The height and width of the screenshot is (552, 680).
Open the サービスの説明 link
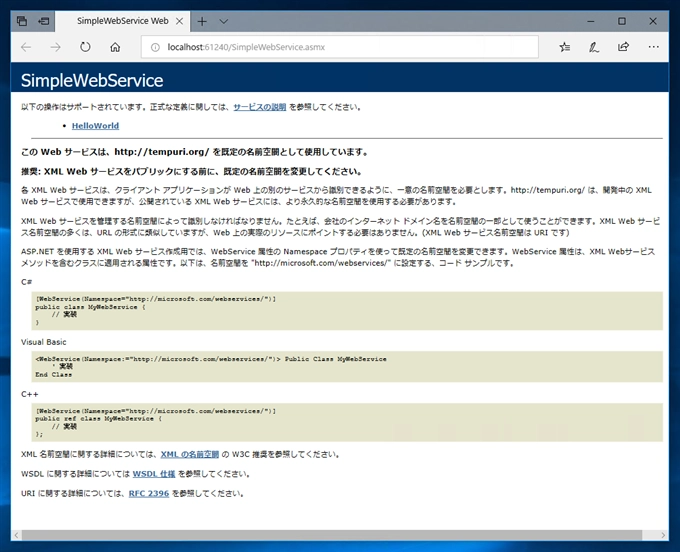260,107
